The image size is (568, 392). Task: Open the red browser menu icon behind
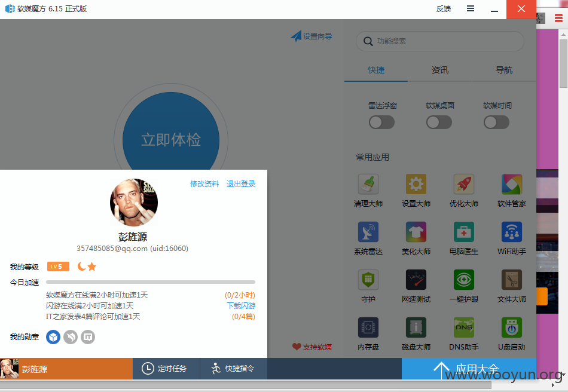[558, 19]
